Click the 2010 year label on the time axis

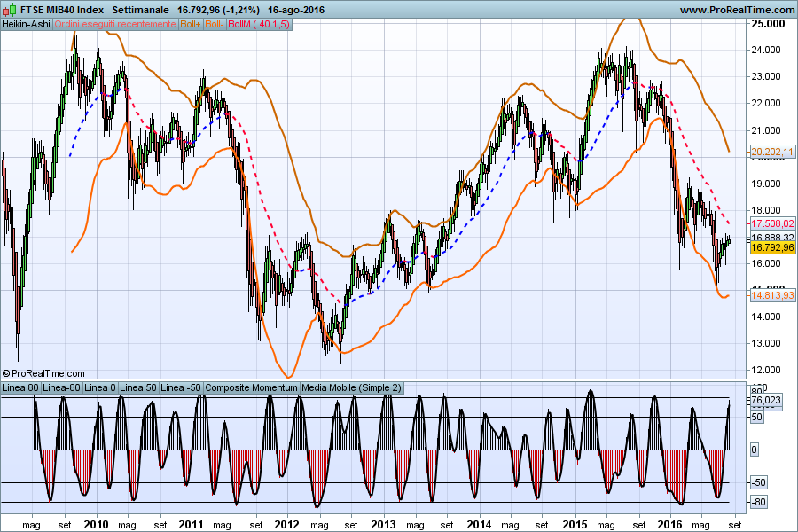pyautogui.click(x=96, y=524)
